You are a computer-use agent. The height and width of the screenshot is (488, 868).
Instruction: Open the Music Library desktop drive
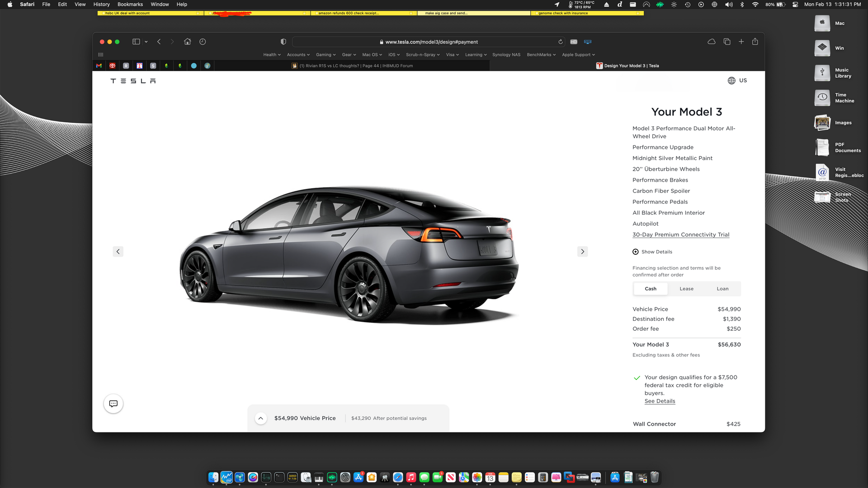point(822,73)
